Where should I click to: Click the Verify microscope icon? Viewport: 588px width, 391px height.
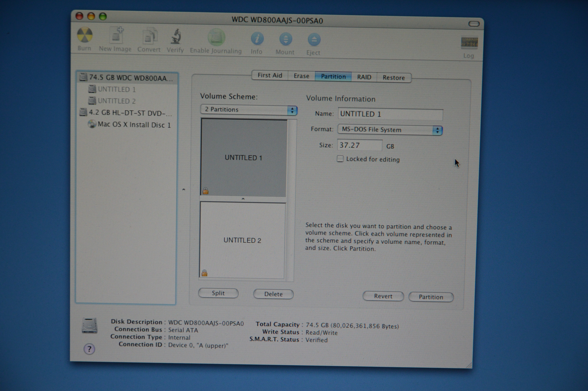coord(176,37)
